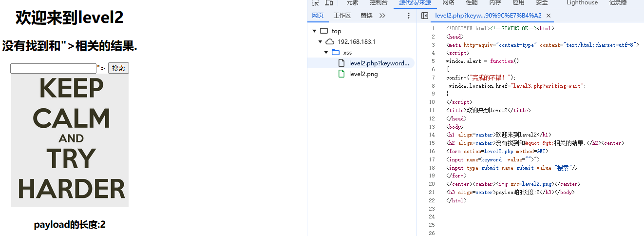644x236 pixels.
Task: Collapse the top frame tree node
Action: click(315, 31)
